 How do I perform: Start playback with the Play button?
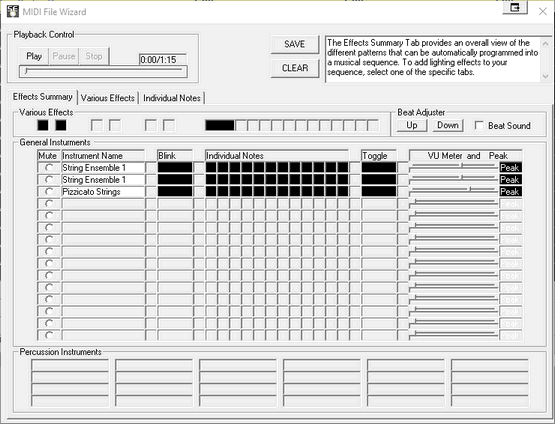point(34,56)
